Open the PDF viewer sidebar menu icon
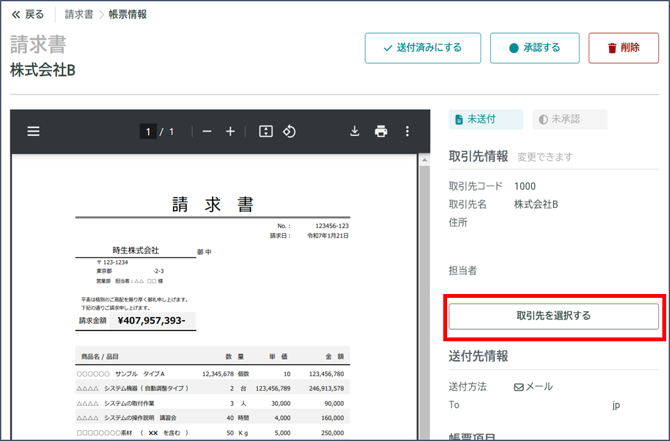670x441 pixels. click(x=33, y=131)
